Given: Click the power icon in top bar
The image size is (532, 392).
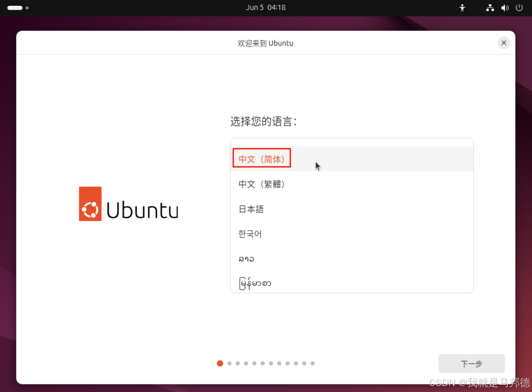Looking at the screenshot, I should [519, 8].
